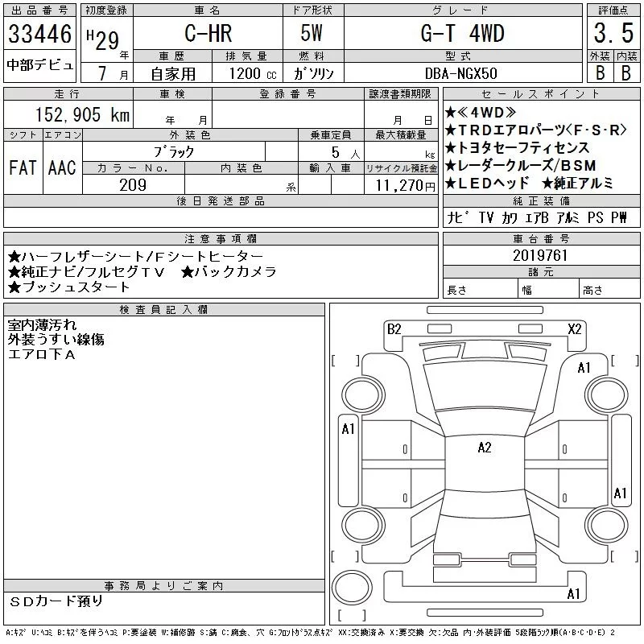Click the A1 mark on the front fender
This screenshot has width=644, height=644.
click(x=584, y=368)
